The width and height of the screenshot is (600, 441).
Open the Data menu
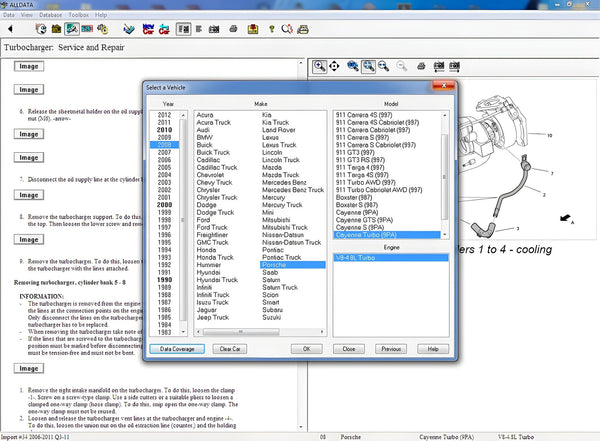[x=9, y=15]
